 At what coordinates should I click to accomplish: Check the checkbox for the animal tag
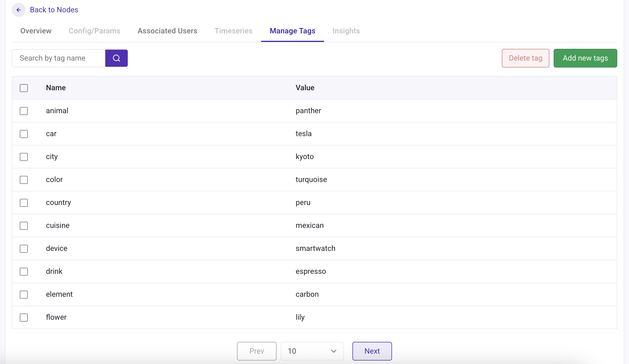pos(24,111)
